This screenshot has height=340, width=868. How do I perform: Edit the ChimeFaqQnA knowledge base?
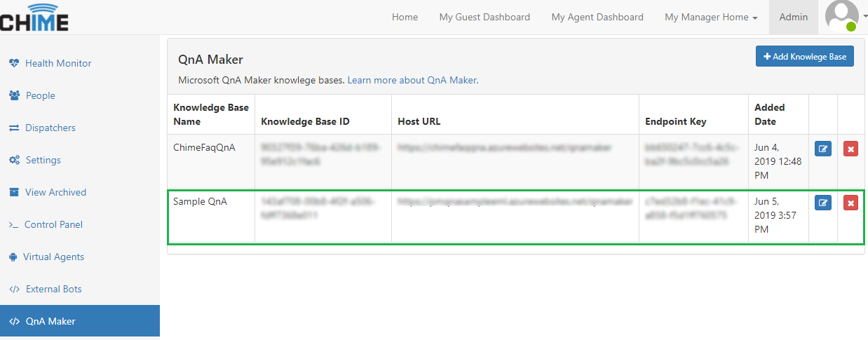(x=823, y=149)
